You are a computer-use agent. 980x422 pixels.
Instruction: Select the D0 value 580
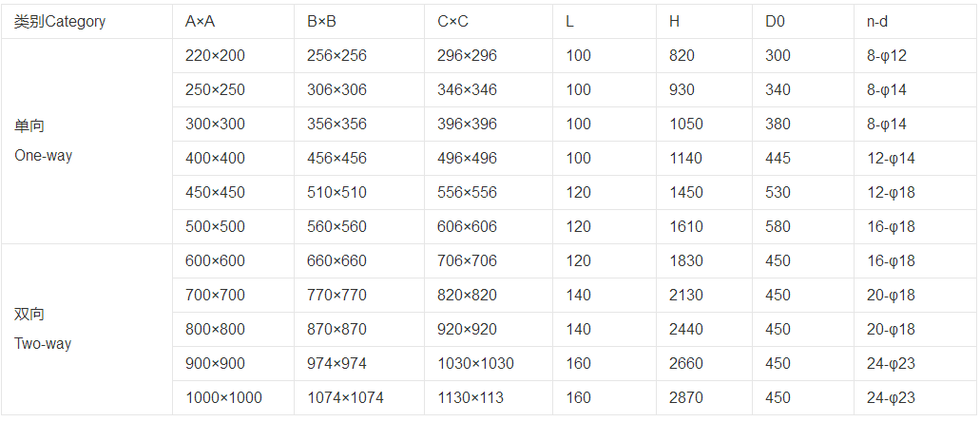tap(778, 227)
